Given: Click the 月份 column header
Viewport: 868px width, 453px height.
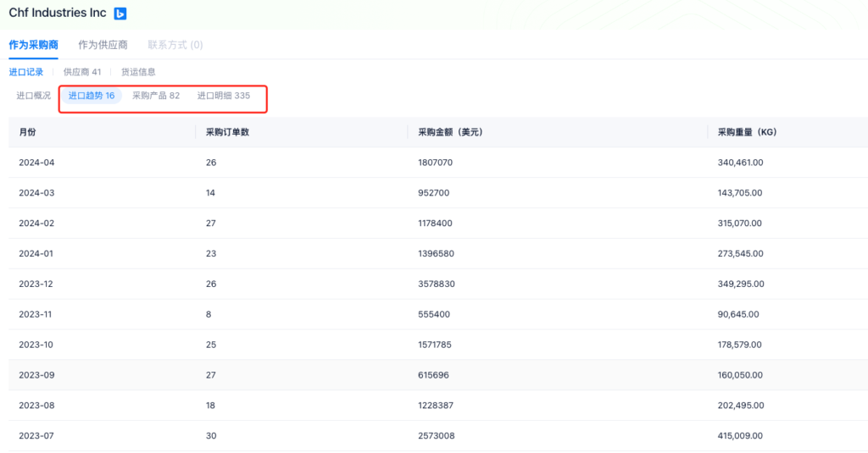Looking at the screenshot, I should click(x=28, y=133).
